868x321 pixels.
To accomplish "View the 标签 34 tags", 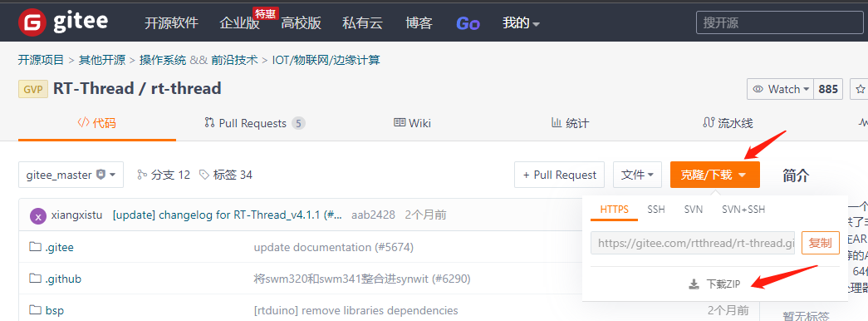I will (226, 175).
